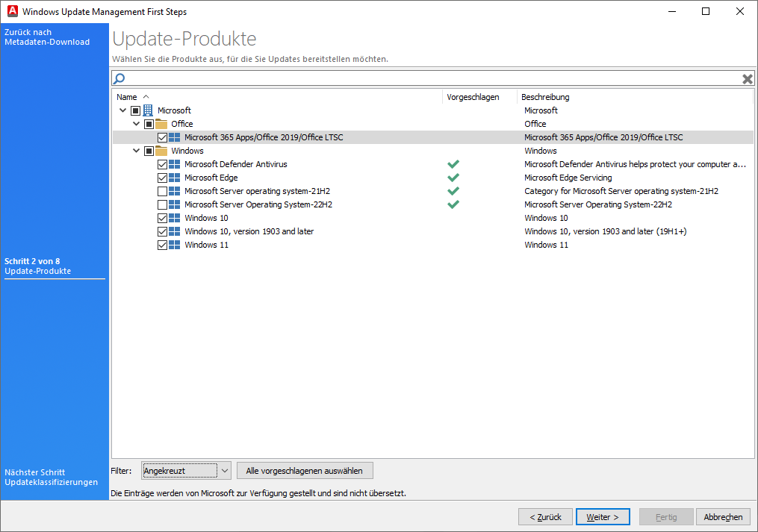Go back to Metadaten-Download step
The width and height of the screenshot is (758, 532).
click(47, 37)
